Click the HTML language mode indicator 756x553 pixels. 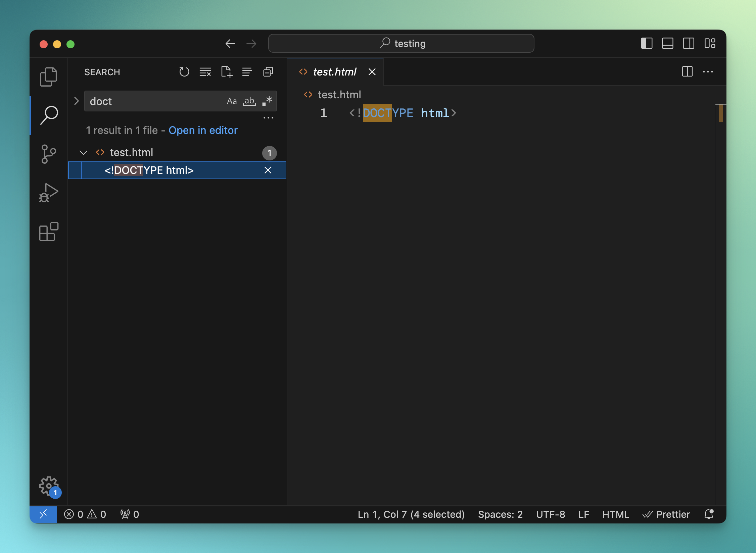(x=615, y=514)
